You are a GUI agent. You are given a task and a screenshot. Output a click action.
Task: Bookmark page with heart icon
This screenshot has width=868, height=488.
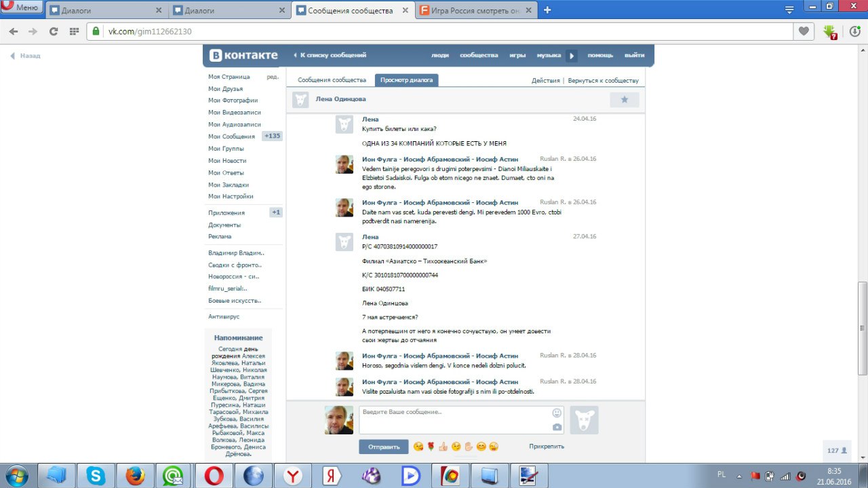tap(804, 31)
